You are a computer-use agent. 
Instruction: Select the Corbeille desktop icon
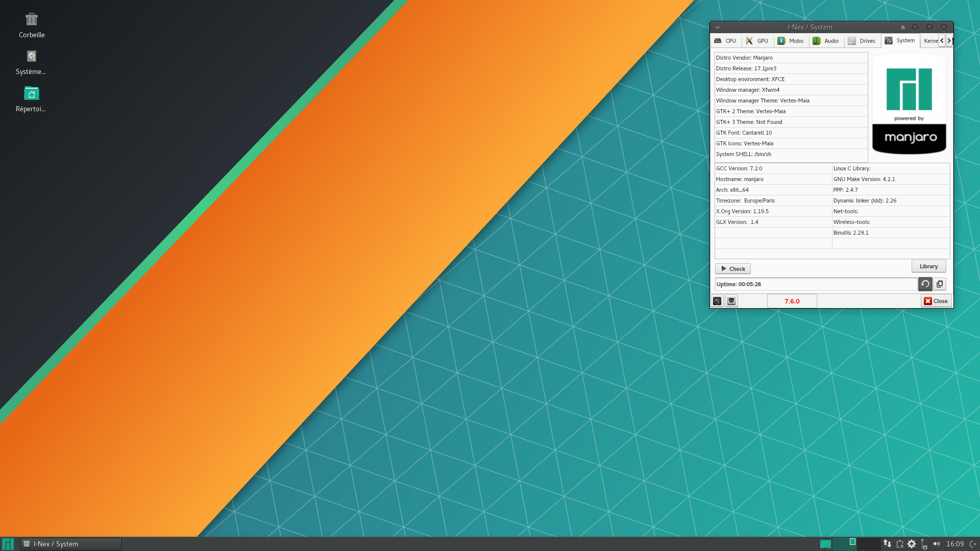(31, 23)
